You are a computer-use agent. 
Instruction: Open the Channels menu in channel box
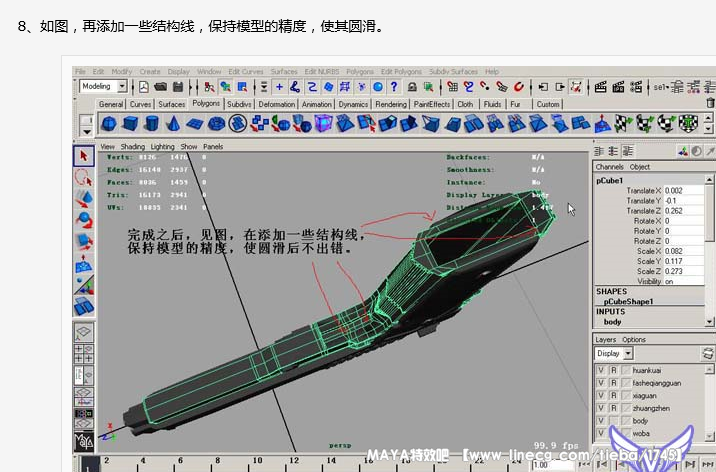click(609, 167)
